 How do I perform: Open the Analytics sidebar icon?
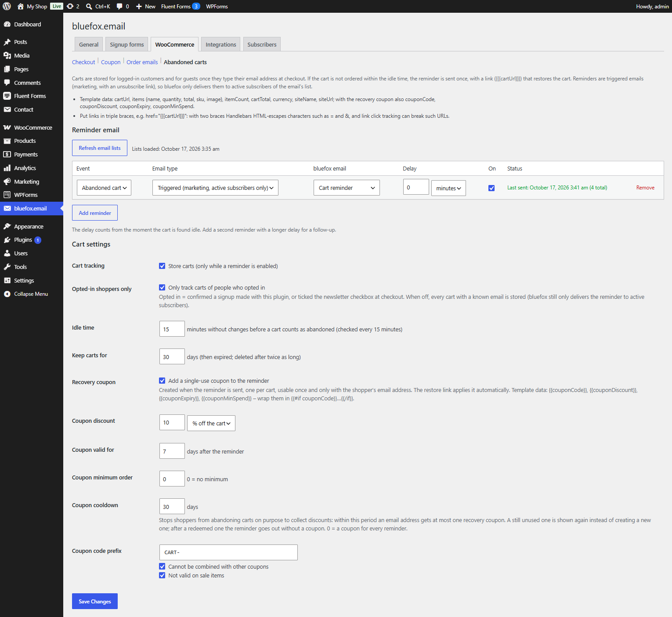tap(7, 168)
